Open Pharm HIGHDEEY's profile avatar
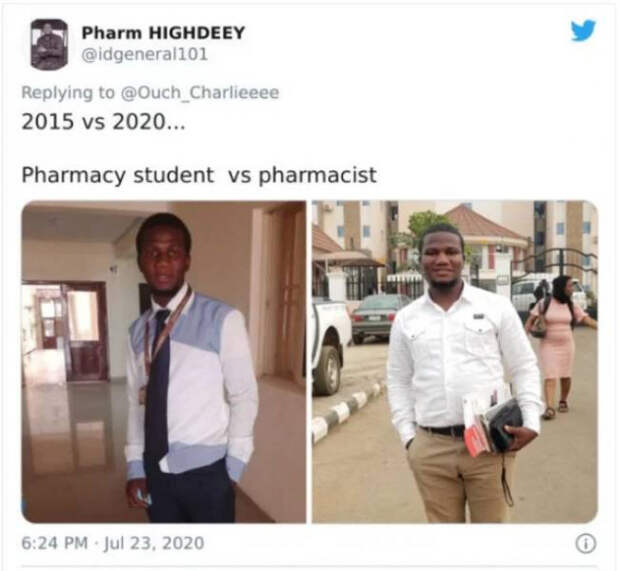The height and width of the screenshot is (571, 620). pos(49,44)
